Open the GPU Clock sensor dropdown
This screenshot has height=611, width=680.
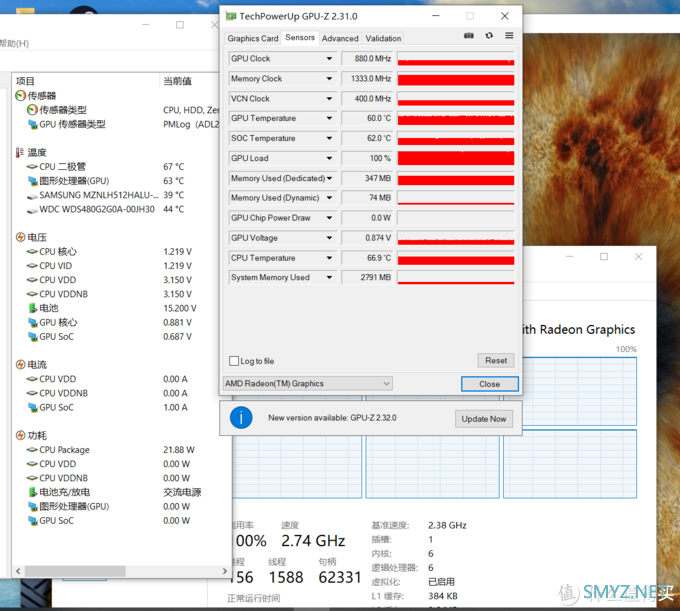click(x=329, y=59)
